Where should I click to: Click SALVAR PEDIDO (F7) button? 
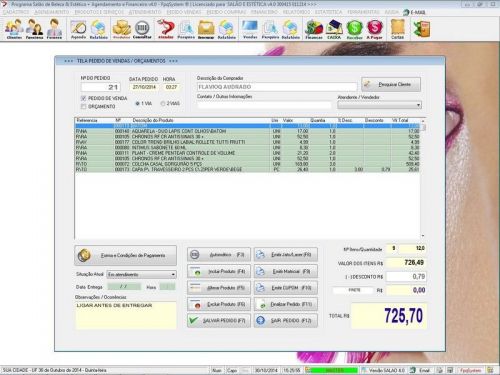(219, 320)
